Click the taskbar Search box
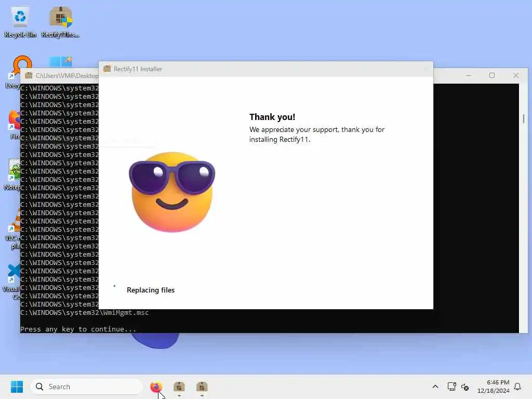This screenshot has height=399, width=532. [x=87, y=387]
